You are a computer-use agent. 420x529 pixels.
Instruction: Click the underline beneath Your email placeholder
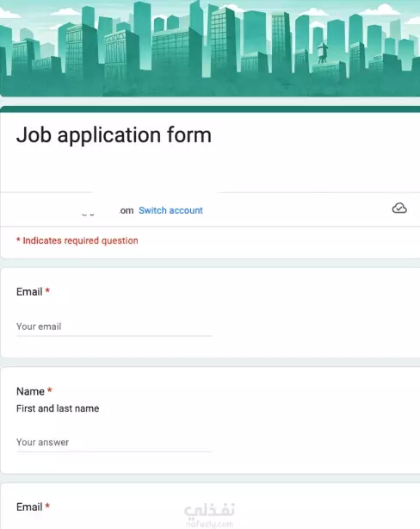click(114, 336)
